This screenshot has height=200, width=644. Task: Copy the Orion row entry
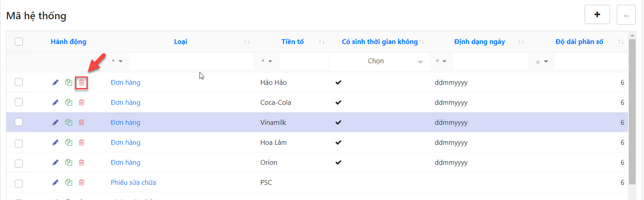(69, 162)
